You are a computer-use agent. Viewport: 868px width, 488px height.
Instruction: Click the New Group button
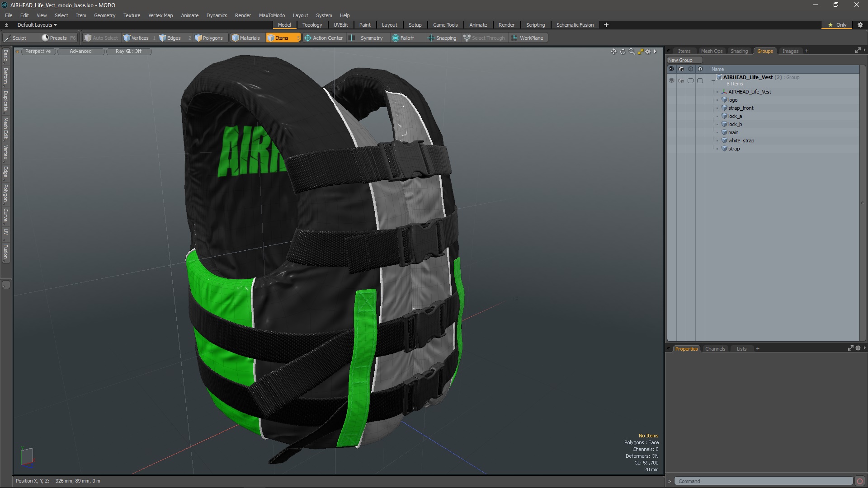[x=684, y=60]
